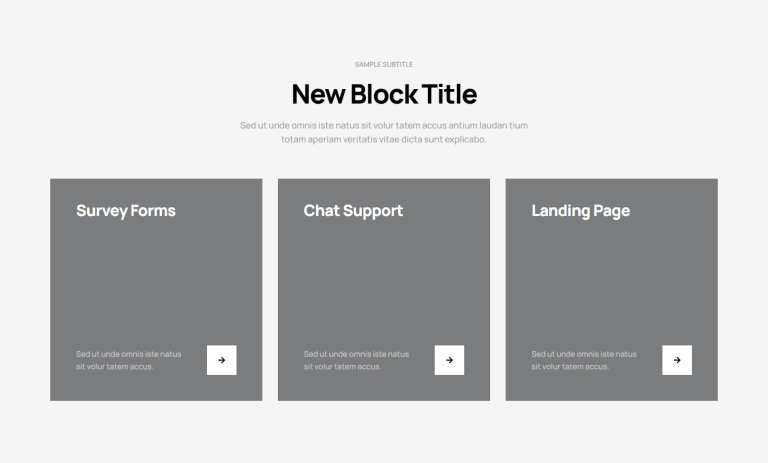Click the New Block Title heading
The height and width of the screenshot is (463, 768).
[x=384, y=94]
